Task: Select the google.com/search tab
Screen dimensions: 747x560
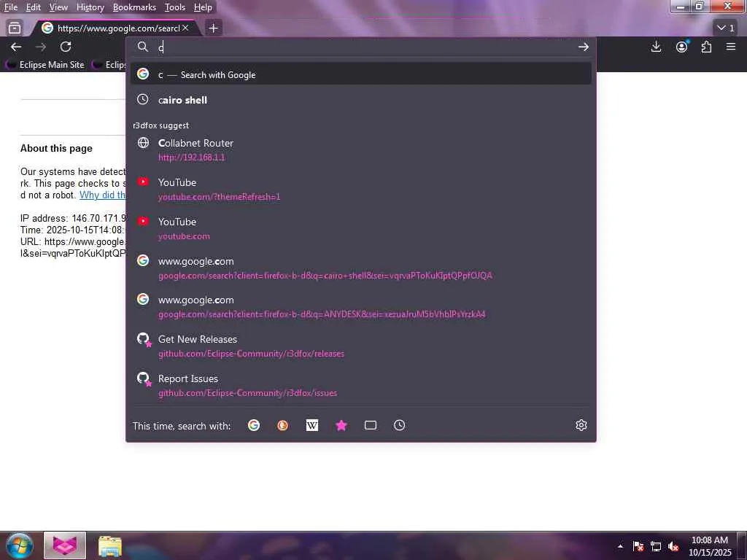Action: 115,28
